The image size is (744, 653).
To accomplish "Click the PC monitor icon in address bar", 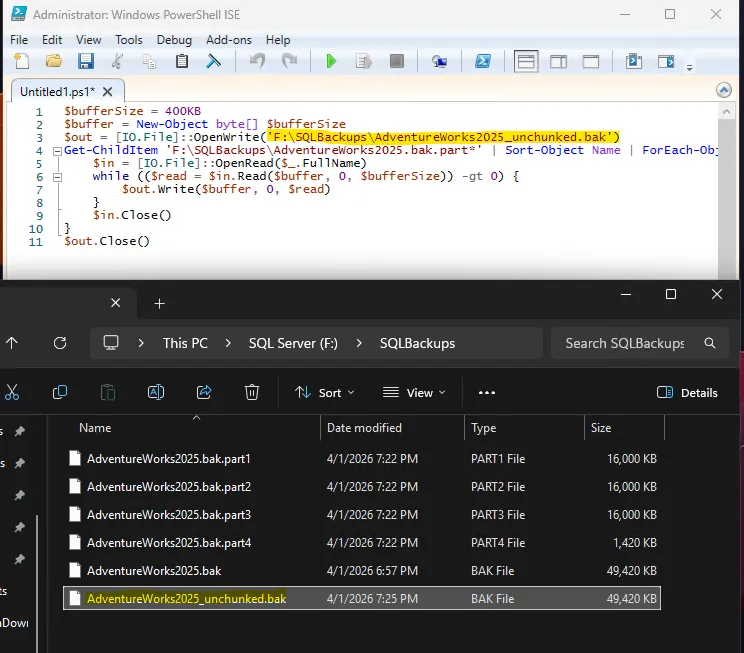I will [111, 343].
